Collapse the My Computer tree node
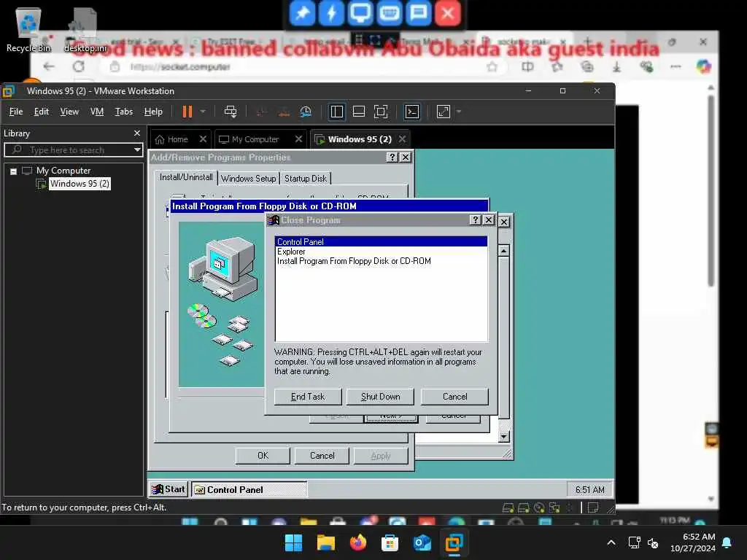The width and height of the screenshot is (747, 560). [14, 171]
